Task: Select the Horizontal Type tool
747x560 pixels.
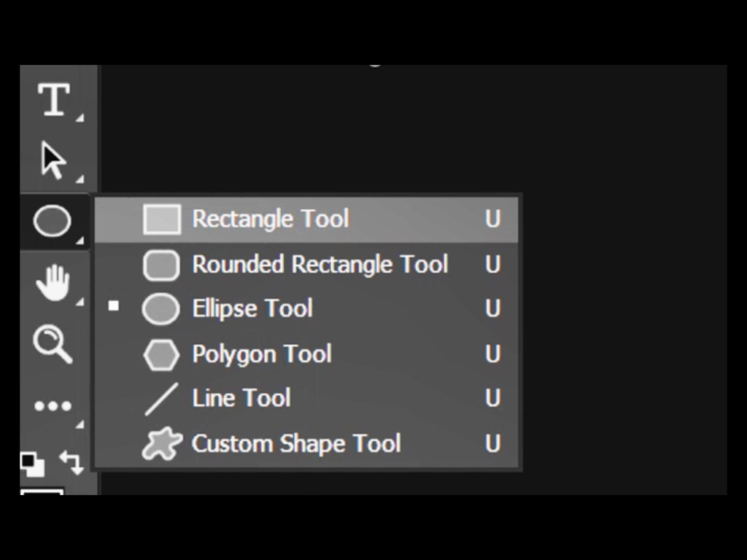Action: [54, 100]
